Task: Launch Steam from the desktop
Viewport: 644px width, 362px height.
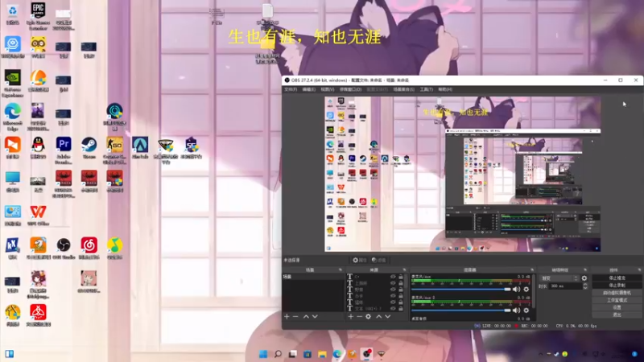Action: (89, 148)
